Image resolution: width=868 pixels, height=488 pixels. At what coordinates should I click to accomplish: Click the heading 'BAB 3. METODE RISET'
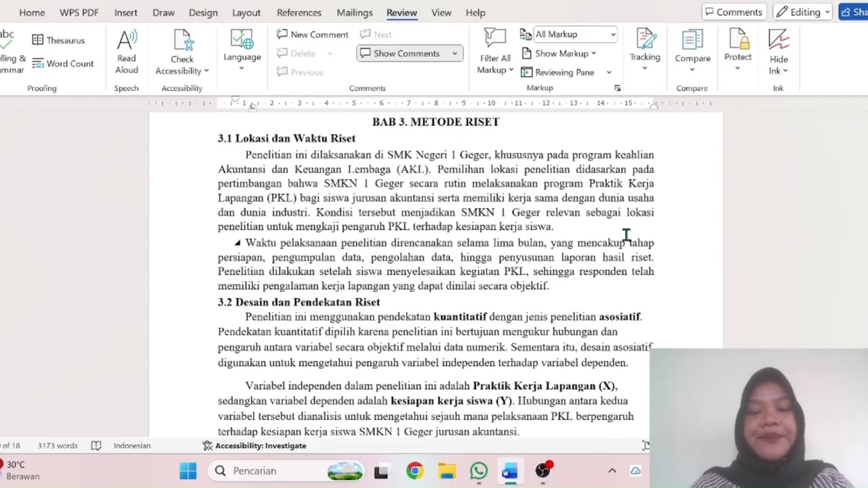pyautogui.click(x=435, y=122)
